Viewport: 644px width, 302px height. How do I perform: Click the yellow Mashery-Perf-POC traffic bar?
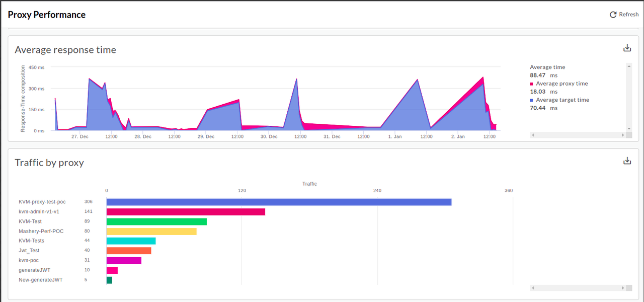point(151,232)
